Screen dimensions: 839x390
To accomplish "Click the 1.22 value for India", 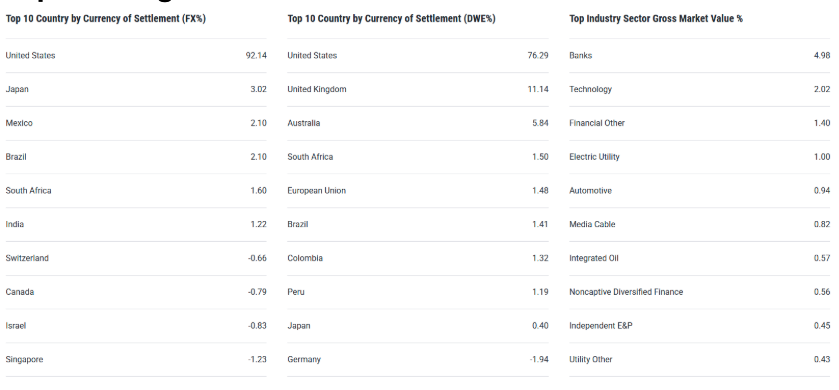I will (258, 224).
